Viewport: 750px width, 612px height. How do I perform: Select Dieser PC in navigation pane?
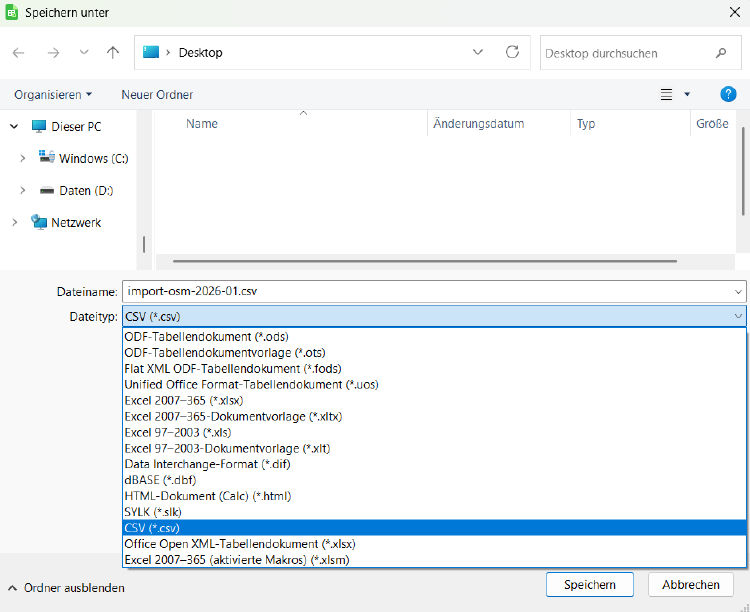(x=75, y=127)
